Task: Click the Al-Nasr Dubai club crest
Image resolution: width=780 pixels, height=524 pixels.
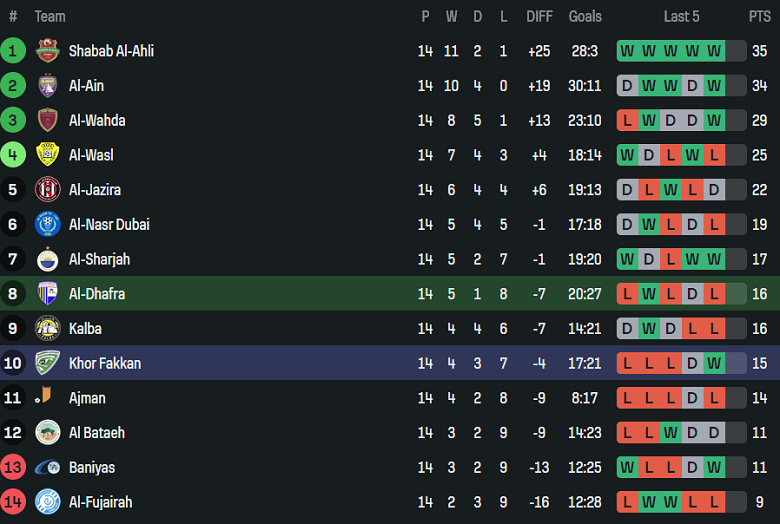Action: point(48,225)
